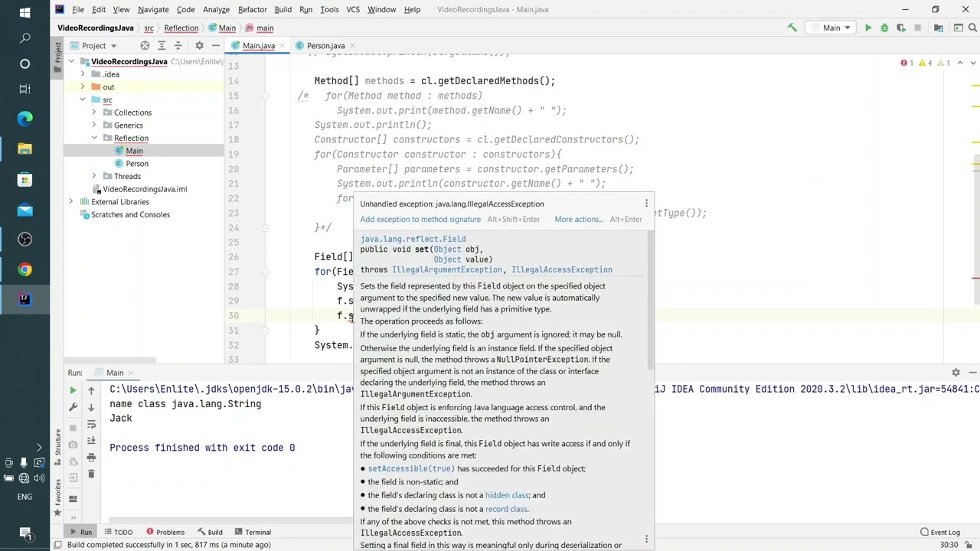Viewport: 980px width, 551px height.
Task: Open the Refactor menu
Action: pyautogui.click(x=252, y=9)
